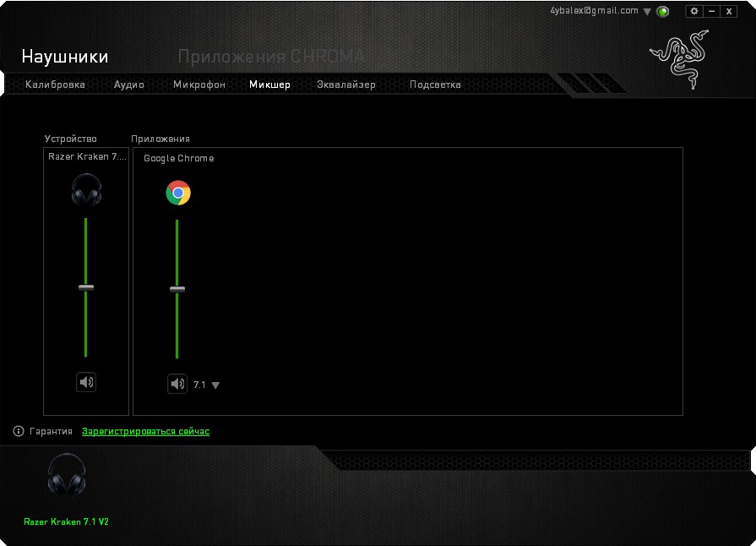Click the Гарантия label

click(51, 431)
